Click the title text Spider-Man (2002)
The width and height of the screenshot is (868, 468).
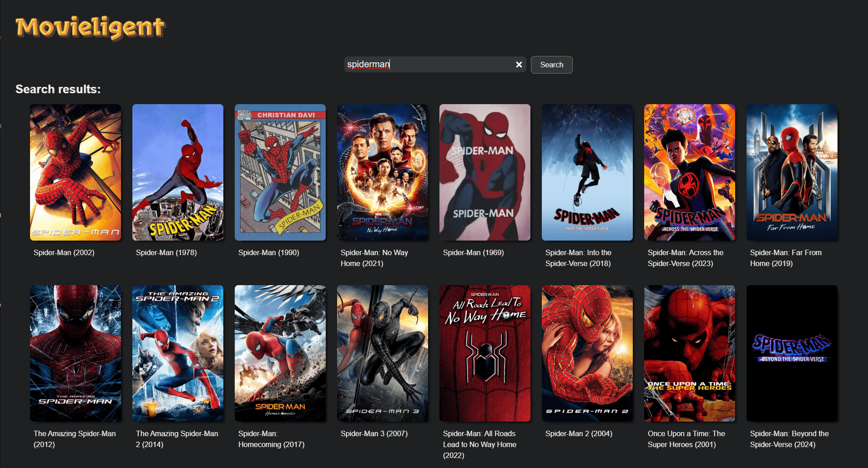pos(64,252)
